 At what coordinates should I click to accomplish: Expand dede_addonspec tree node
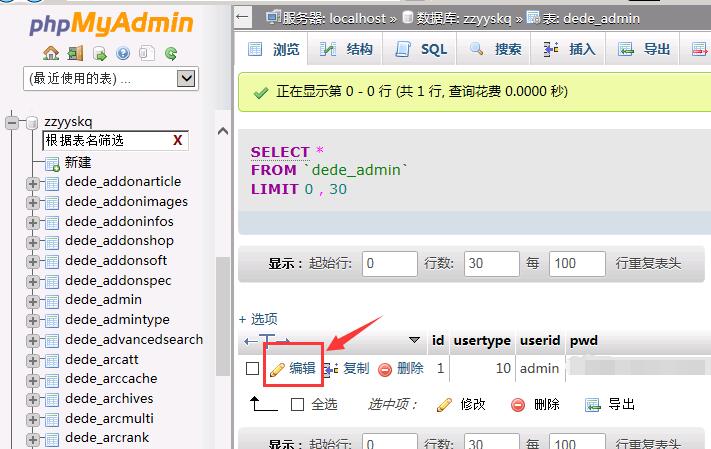(x=33, y=282)
